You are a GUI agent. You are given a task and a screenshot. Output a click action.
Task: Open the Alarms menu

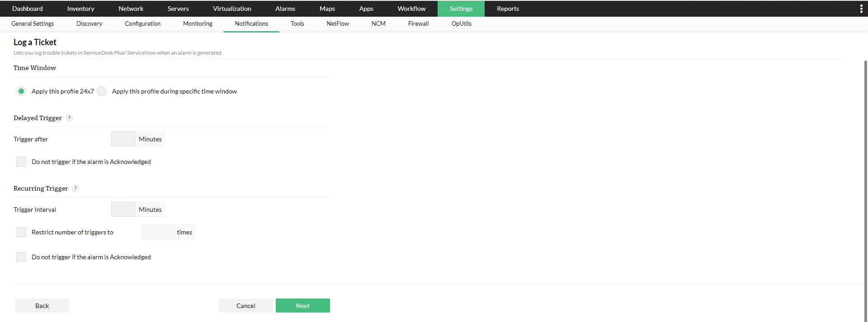click(285, 9)
